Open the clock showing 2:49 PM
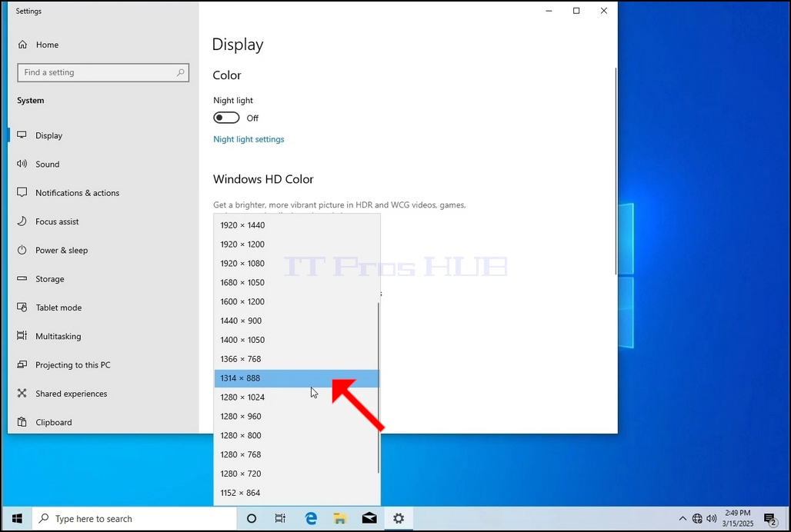Viewport: 791px width, 532px height. [x=738, y=518]
